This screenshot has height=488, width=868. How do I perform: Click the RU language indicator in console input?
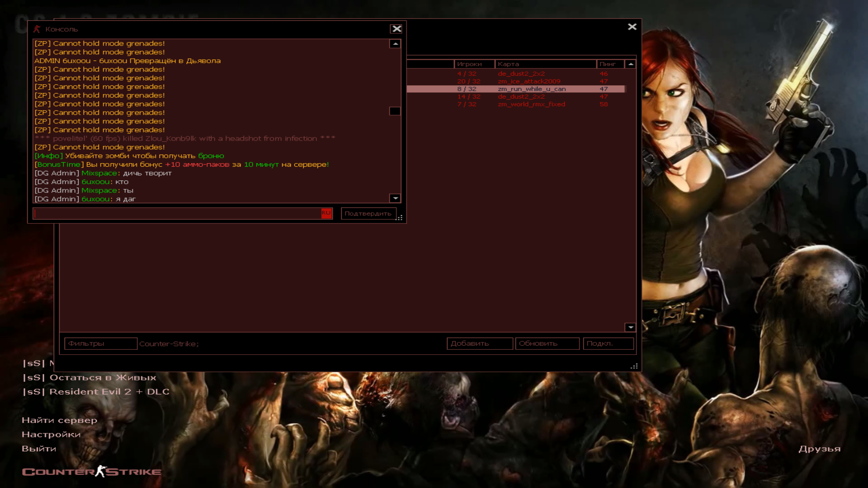pyautogui.click(x=326, y=213)
